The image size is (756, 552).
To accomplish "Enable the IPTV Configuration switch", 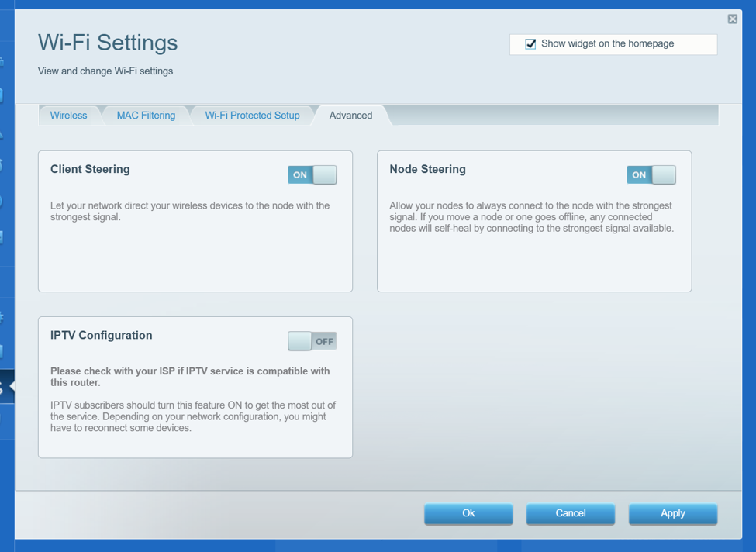I will point(312,341).
